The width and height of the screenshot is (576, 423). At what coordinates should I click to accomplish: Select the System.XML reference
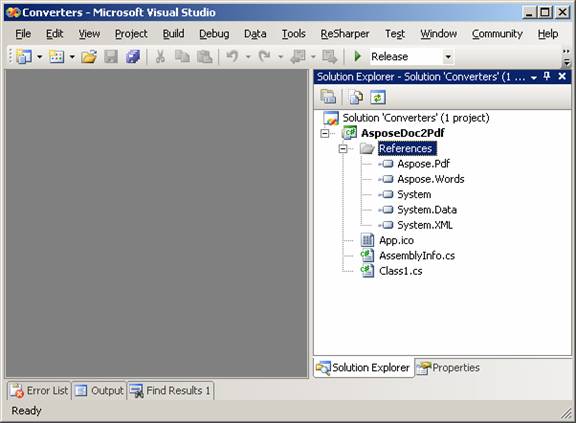pos(425,225)
